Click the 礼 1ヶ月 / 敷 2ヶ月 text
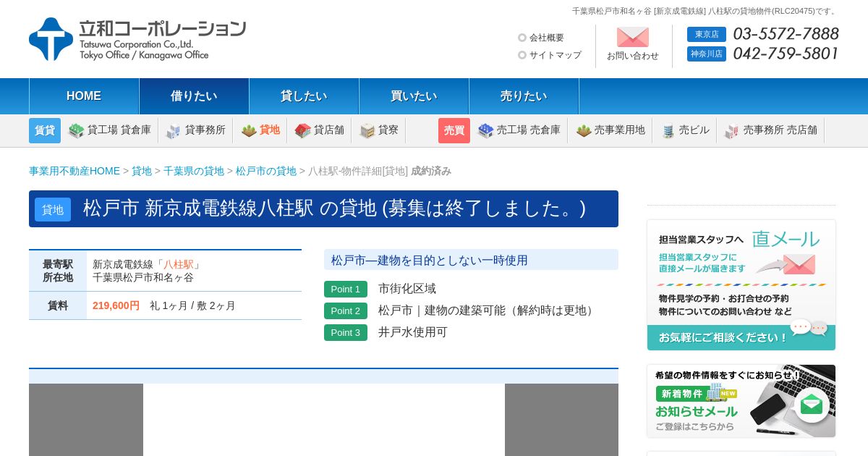This screenshot has width=868, height=456. (x=192, y=305)
